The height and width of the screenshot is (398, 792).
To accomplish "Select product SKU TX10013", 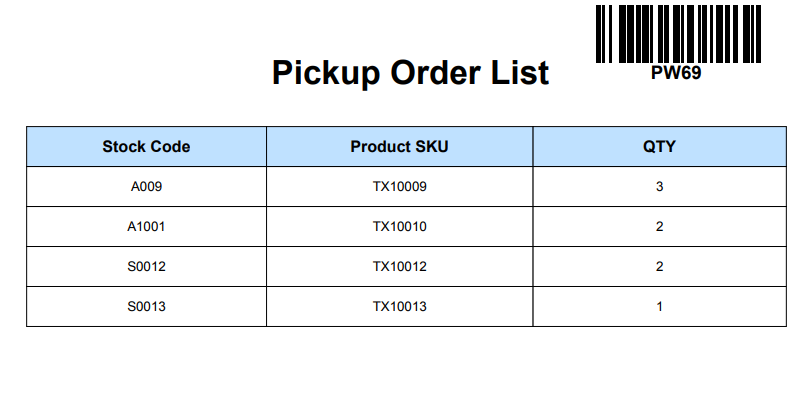I will (x=400, y=306).
